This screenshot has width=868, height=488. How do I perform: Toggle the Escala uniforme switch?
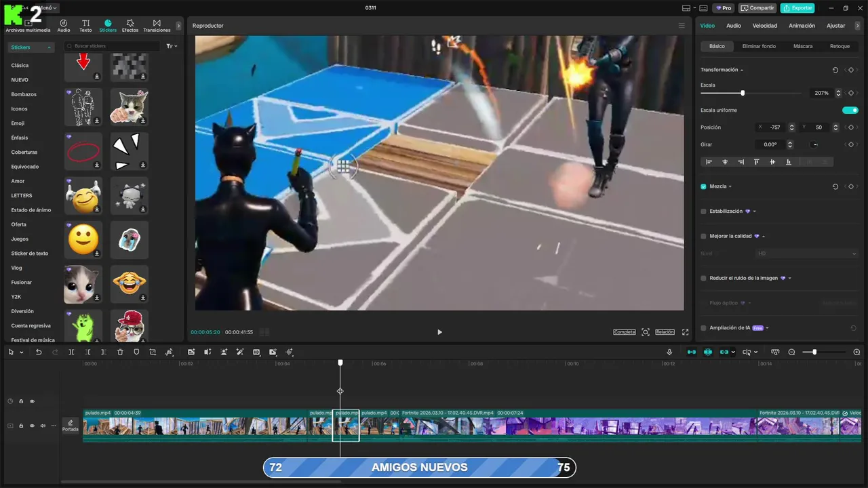pos(850,110)
